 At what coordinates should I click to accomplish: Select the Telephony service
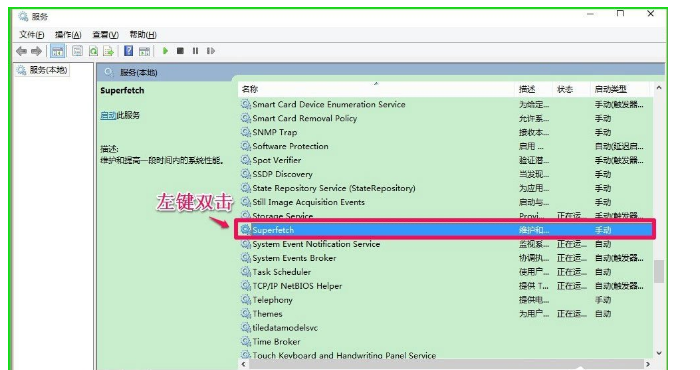tap(272, 300)
